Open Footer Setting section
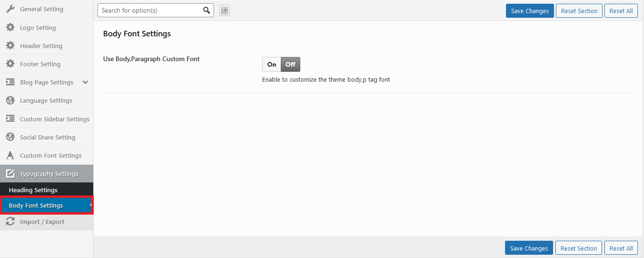Viewport: 644px width, 258px height. click(x=40, y=64)
